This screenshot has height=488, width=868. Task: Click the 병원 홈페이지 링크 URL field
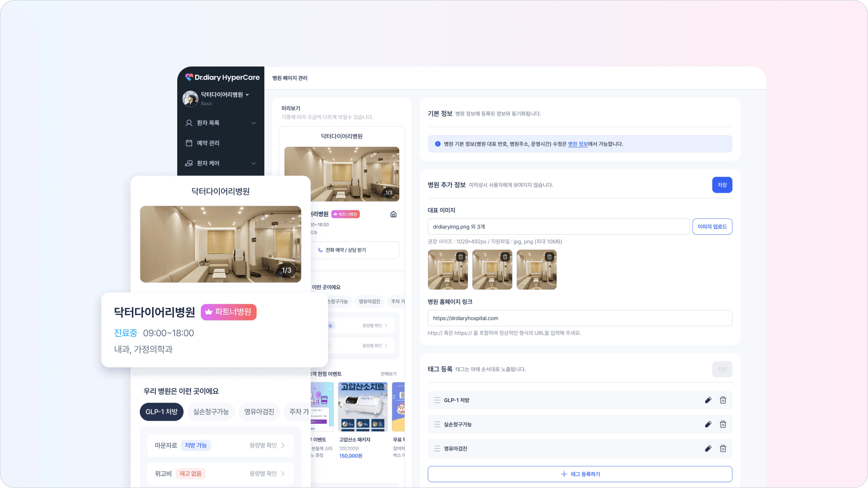click(580, 318)
